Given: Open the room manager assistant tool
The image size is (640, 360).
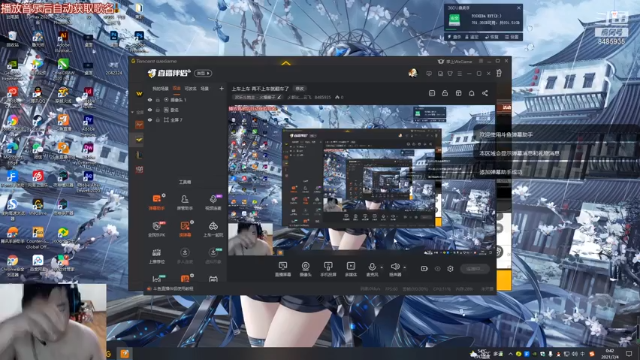Looking at the screenshot, I should click(x=184, y=202).
